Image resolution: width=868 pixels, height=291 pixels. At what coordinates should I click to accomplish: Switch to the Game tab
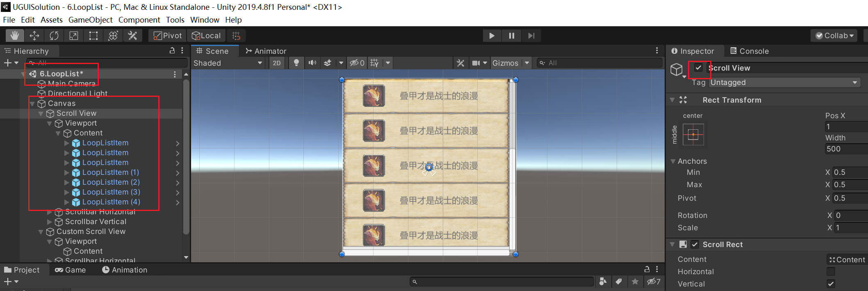pyautogui.click(x=70, y=270)
